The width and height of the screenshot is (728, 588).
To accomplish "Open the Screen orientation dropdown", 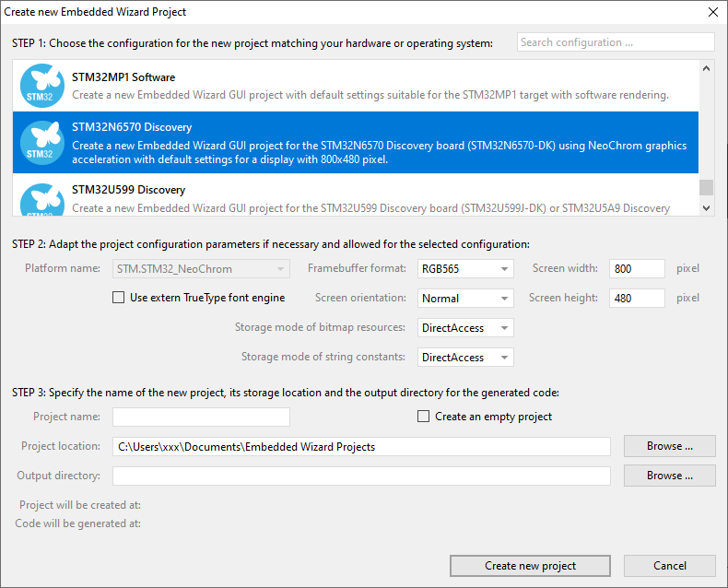I will (465, 299).
